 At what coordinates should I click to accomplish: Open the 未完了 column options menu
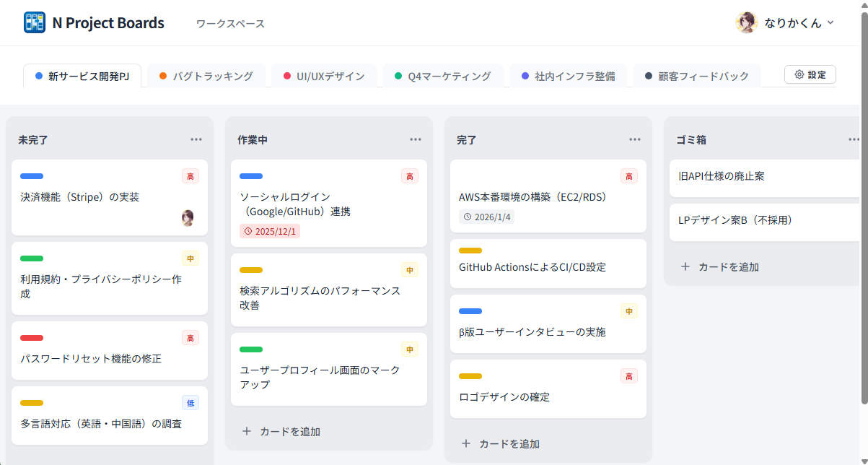point(196,139)
